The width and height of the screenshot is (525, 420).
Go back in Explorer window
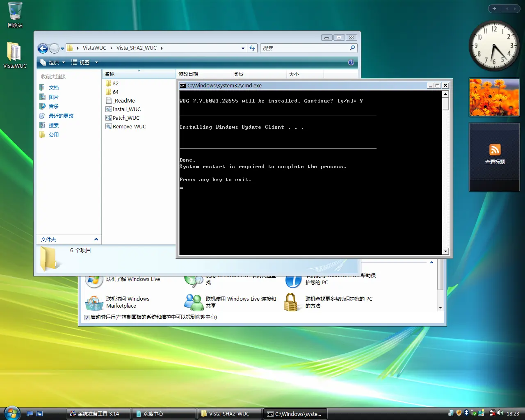[x=43, y=48]
